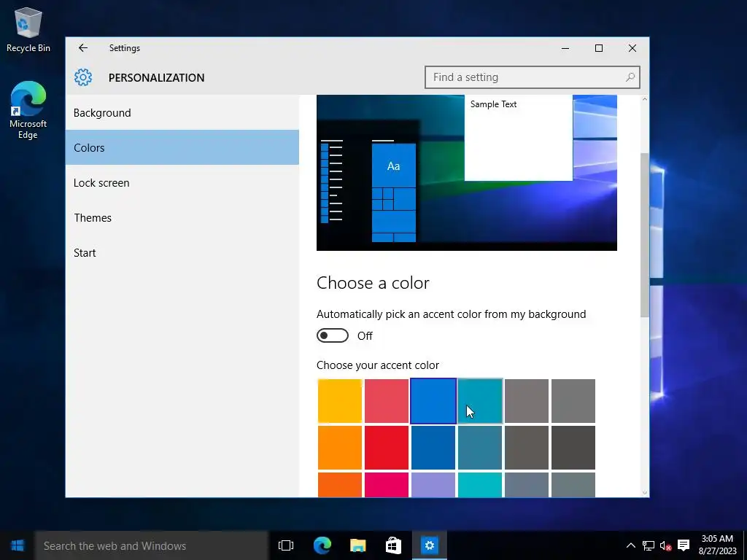Pick the slate blue-gray swatch in third row

tap(527, 485)
